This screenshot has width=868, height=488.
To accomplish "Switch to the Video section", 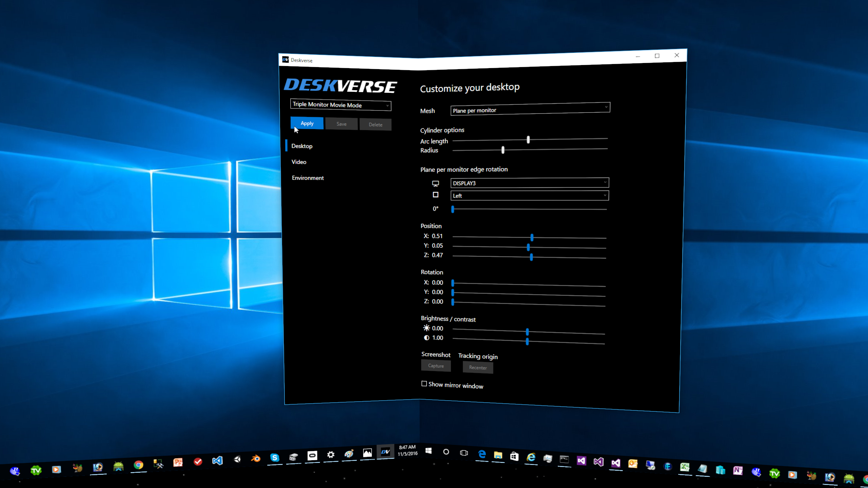I will pyautogui.click(x=299, y=162).
